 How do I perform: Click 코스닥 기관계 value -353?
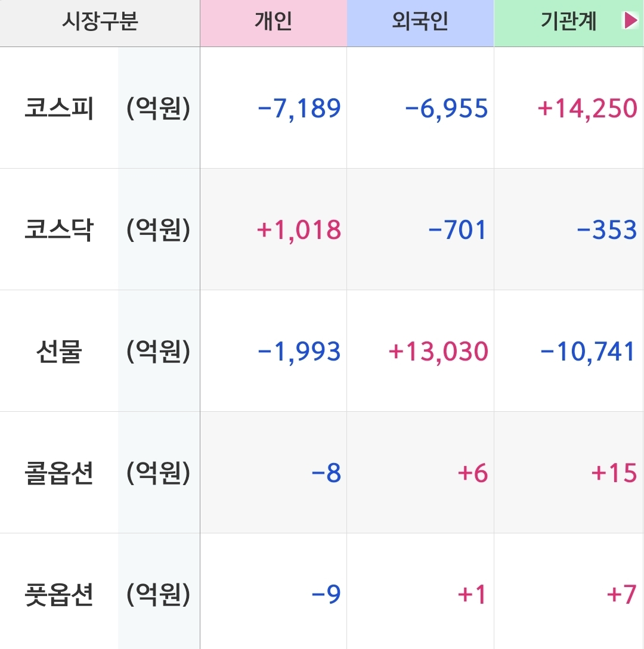(606, 230)
